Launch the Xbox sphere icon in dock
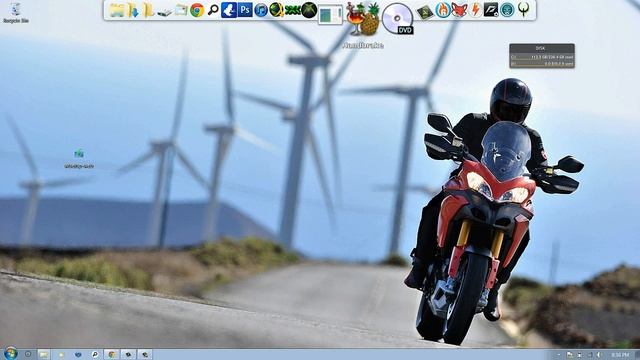The image size is (640, 360). (309, 10)
